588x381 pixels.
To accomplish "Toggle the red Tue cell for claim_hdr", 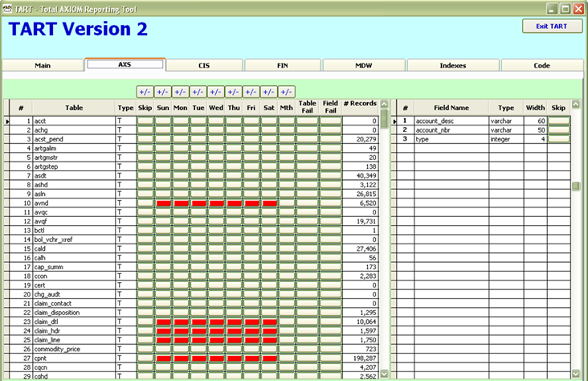I will pyautogui.click(x=198, y=331).
